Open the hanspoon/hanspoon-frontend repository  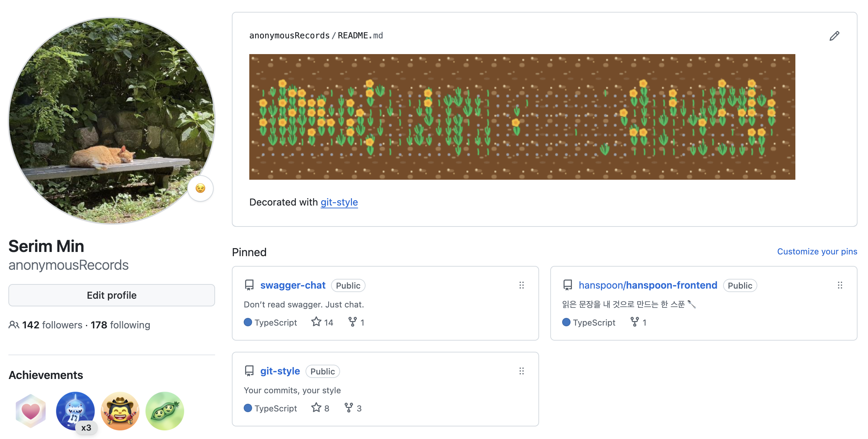(x=648, y=285)
